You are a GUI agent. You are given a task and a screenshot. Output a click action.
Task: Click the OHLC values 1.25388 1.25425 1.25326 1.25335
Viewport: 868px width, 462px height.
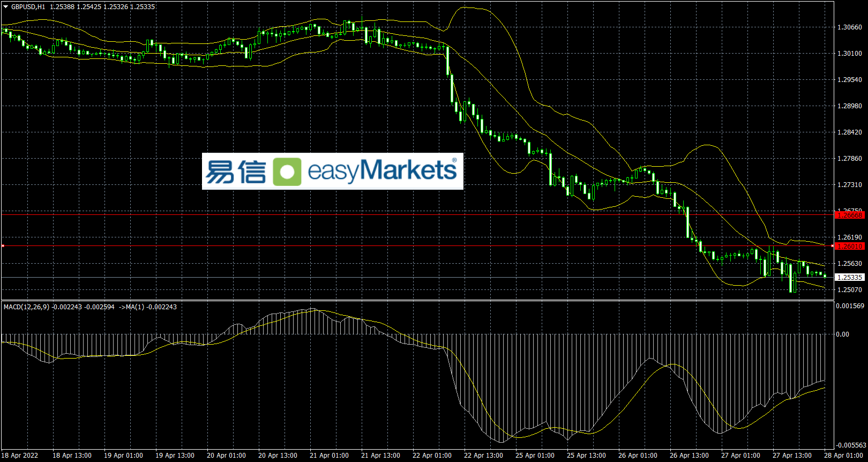pos(102,7)
